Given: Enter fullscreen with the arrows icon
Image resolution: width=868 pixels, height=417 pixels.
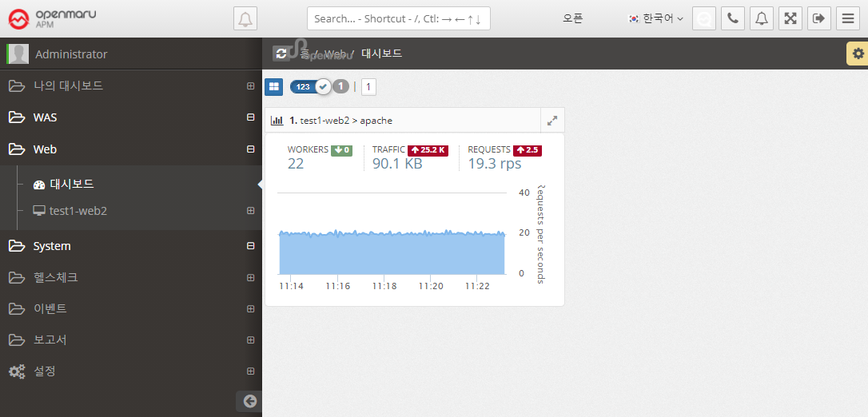Looking at the screenshot, I should [x=790, y=18].
